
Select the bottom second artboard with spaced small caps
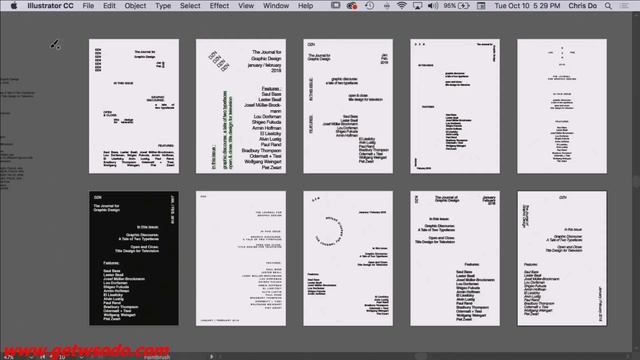(x=241, y=258)
